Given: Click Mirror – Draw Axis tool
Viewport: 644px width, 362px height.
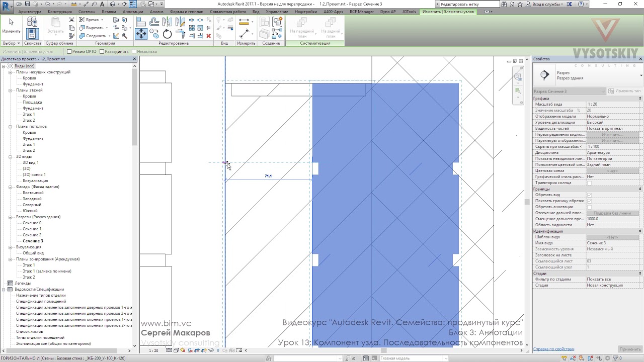Looking at the screenshot, I should click(179, 22).
